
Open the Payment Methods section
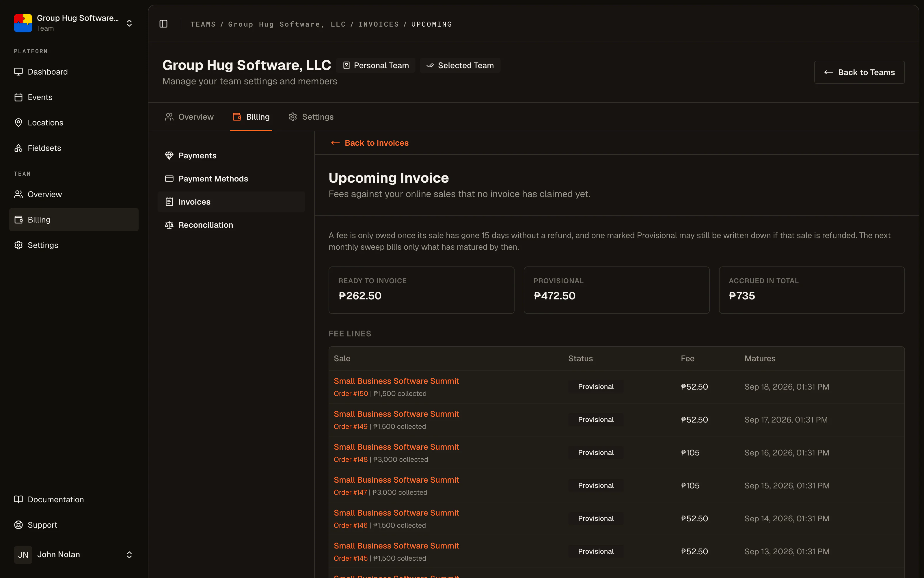231,179
